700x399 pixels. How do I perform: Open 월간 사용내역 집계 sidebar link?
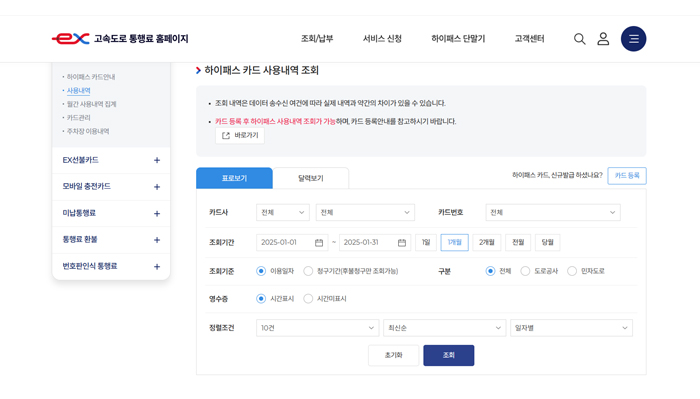(x=92, y=104)
